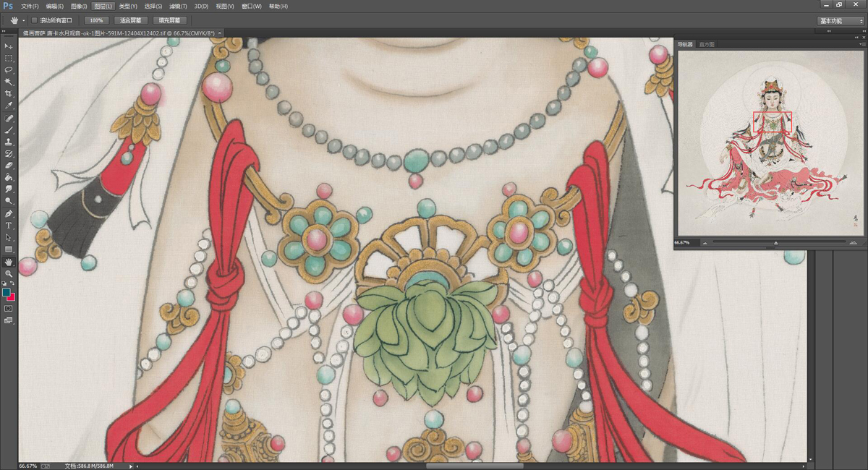Viewport: 868px width, 470px height.
Task: Switch to the 直方图 tab
Action: 707,44
